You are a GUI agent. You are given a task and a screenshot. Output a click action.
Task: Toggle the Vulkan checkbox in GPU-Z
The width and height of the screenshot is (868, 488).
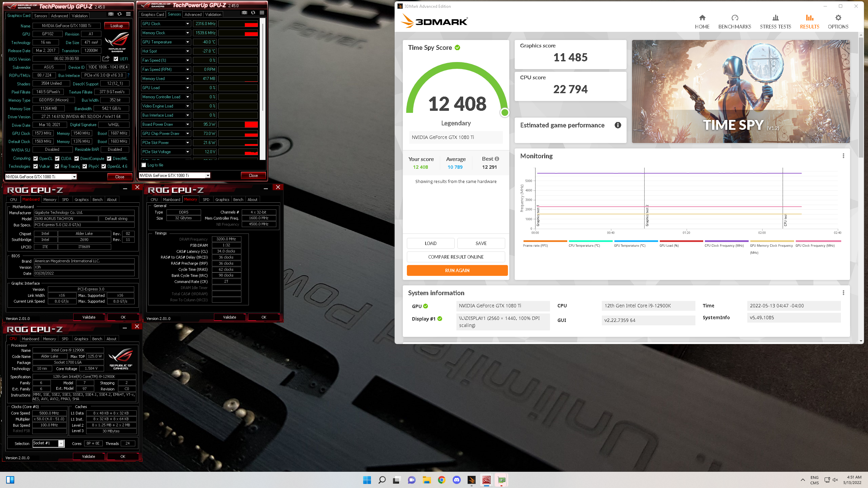35,166
